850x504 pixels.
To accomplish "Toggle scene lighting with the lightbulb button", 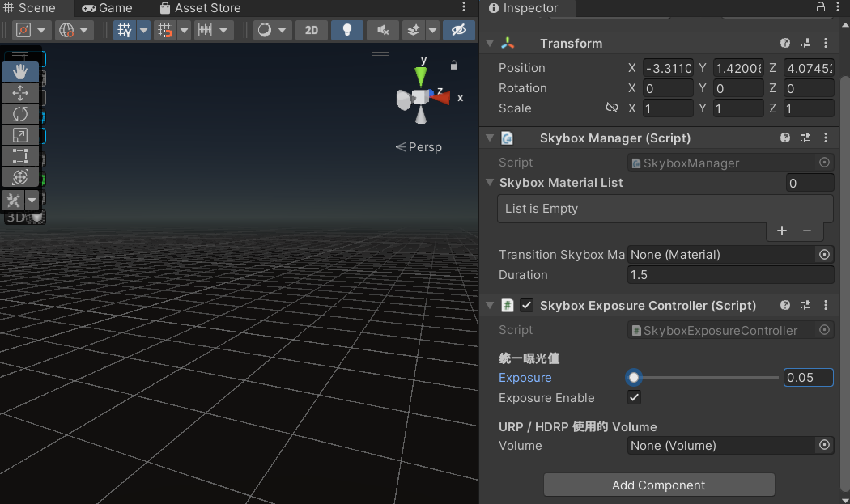I will tap(347, 30).
